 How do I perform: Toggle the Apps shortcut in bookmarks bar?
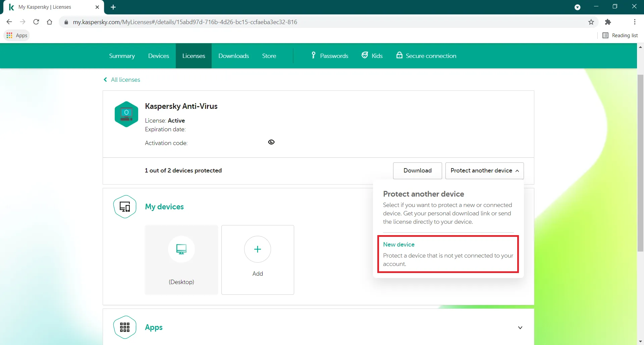coord(16,35)
